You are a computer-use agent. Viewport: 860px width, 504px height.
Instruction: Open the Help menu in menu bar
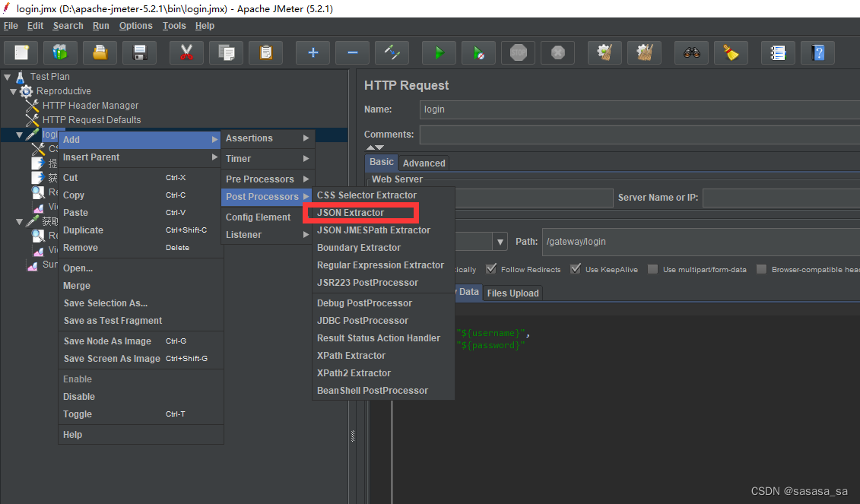[x=205, y=26]
